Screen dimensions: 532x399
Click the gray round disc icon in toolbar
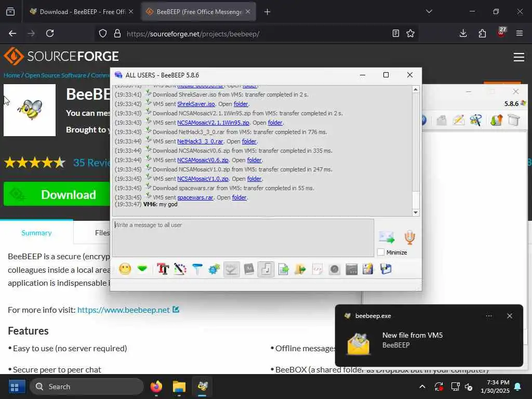pos(334,270)
